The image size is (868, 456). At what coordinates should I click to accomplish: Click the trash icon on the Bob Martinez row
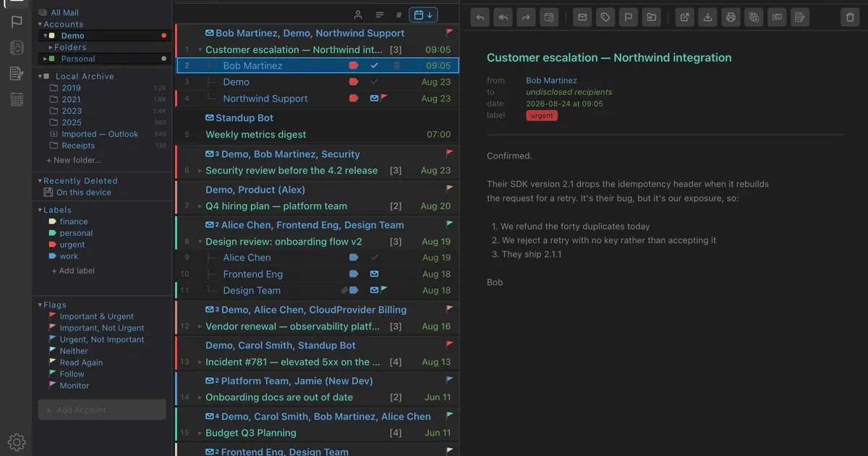(x=396, y=66)
